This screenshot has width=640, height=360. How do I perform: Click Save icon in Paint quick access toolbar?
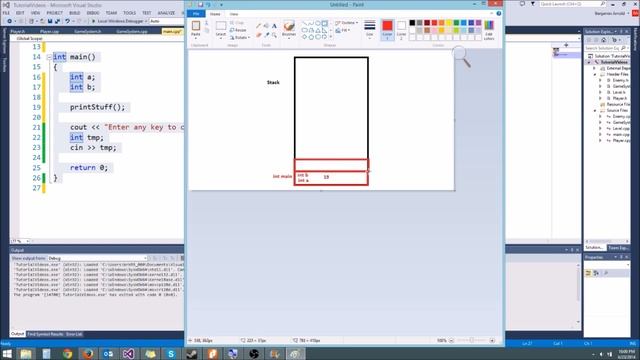[x=200, y=4]
